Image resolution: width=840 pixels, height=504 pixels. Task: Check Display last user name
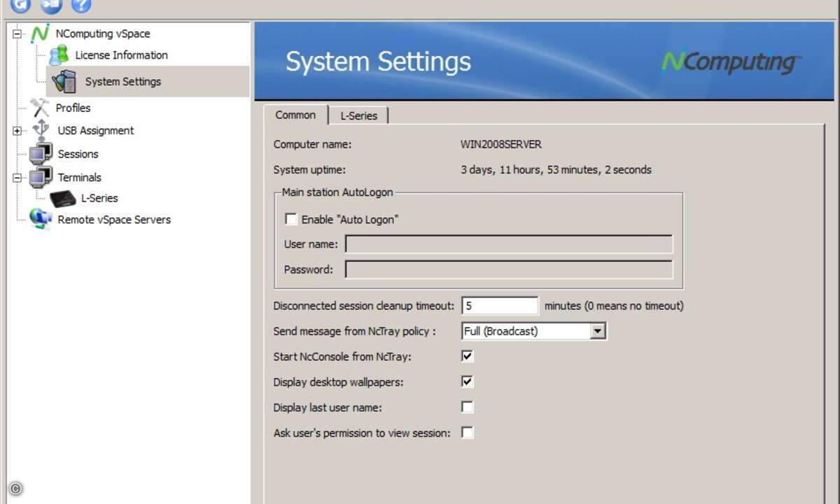[x=467, y=407]
